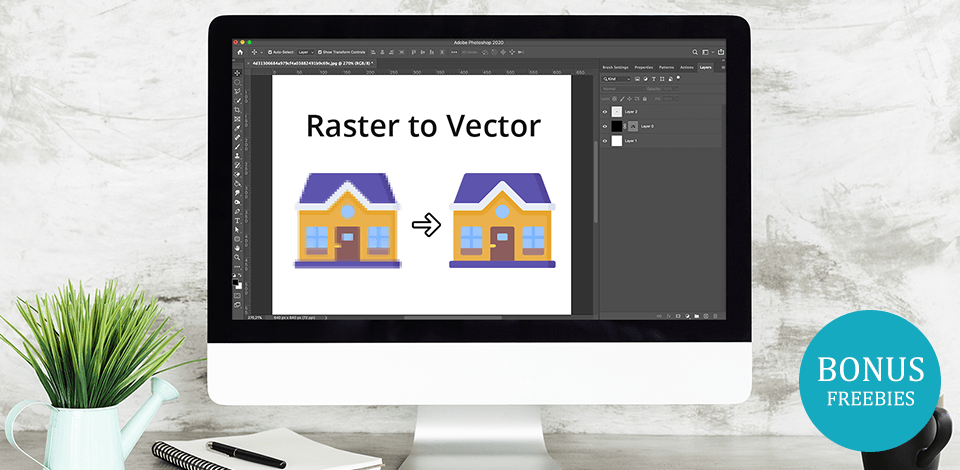Toggle the layer filtering on/off switch

coord(678,78)
